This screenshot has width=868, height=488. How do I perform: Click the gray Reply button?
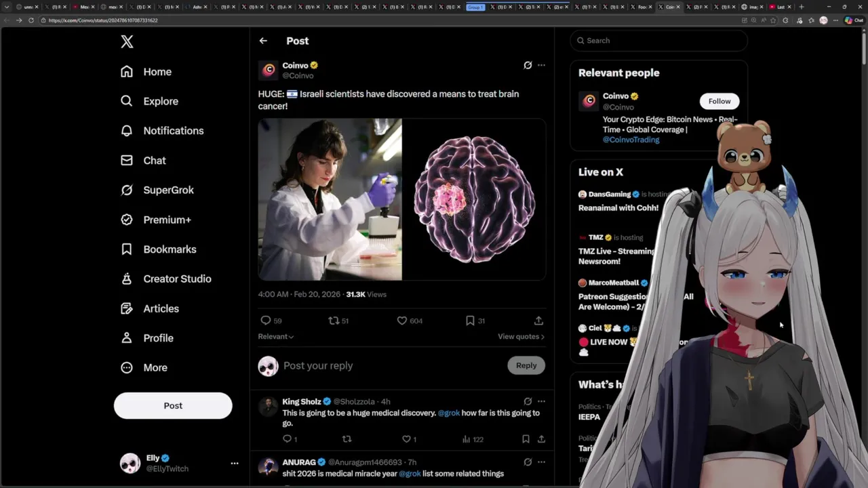[526, 365]
